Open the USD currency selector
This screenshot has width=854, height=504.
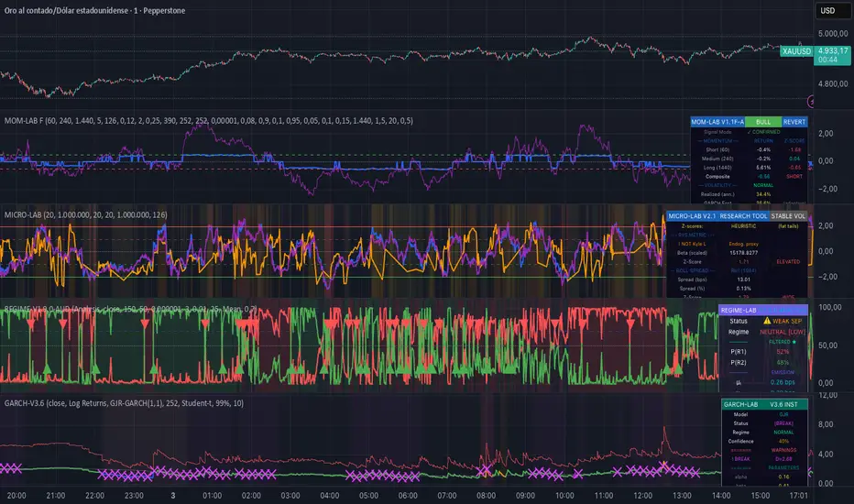[827, 11]
